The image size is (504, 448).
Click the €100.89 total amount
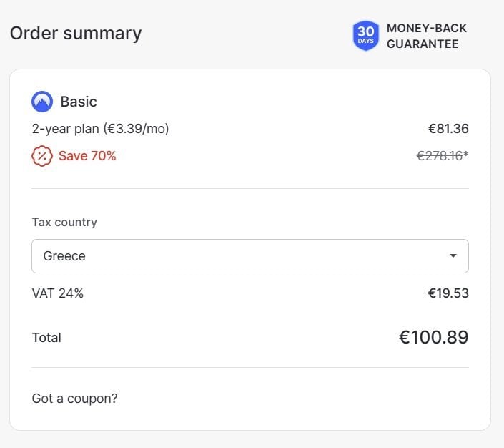[434, 337]
